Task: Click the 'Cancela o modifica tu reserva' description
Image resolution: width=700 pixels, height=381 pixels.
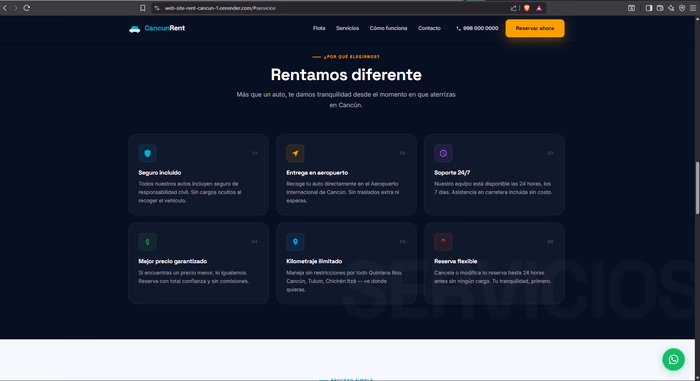Action: tap(493, 277)
